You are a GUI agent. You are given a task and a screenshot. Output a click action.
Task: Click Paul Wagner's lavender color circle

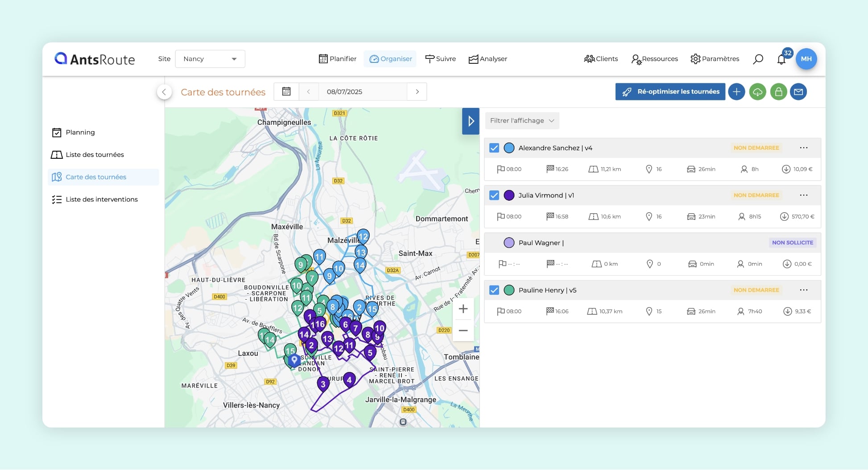(509, 243)
